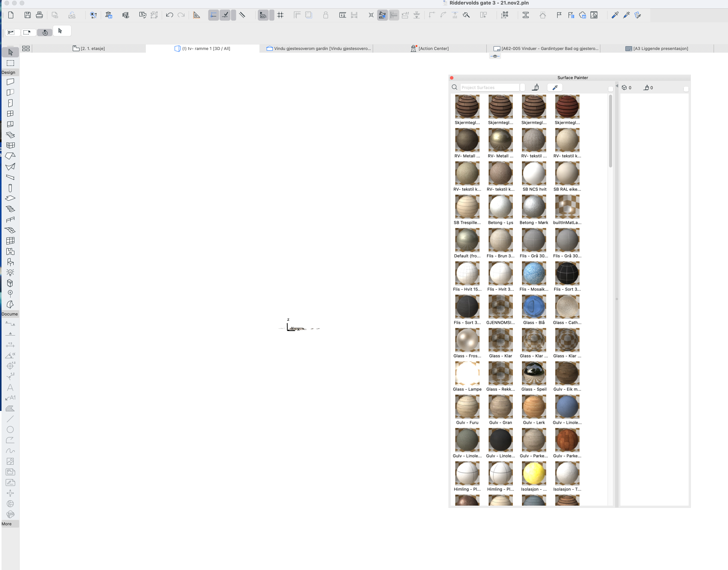Collapse the right pane of Surface Painter

(617, 86)
